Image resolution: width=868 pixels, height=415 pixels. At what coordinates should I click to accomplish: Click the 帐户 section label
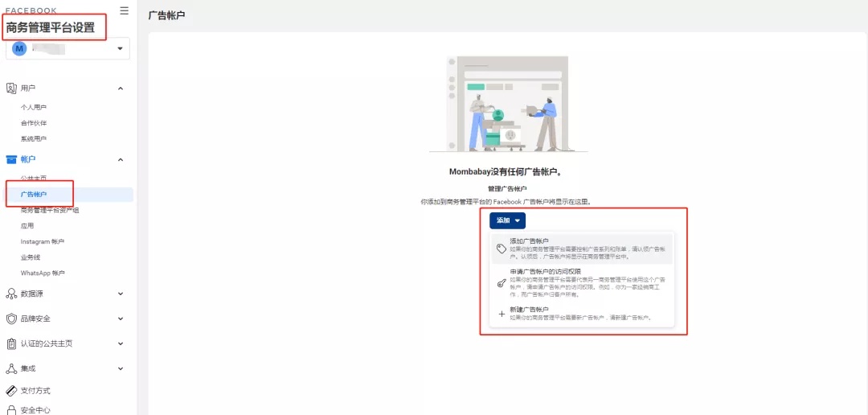pyautogui.click(x=28, y=159)
